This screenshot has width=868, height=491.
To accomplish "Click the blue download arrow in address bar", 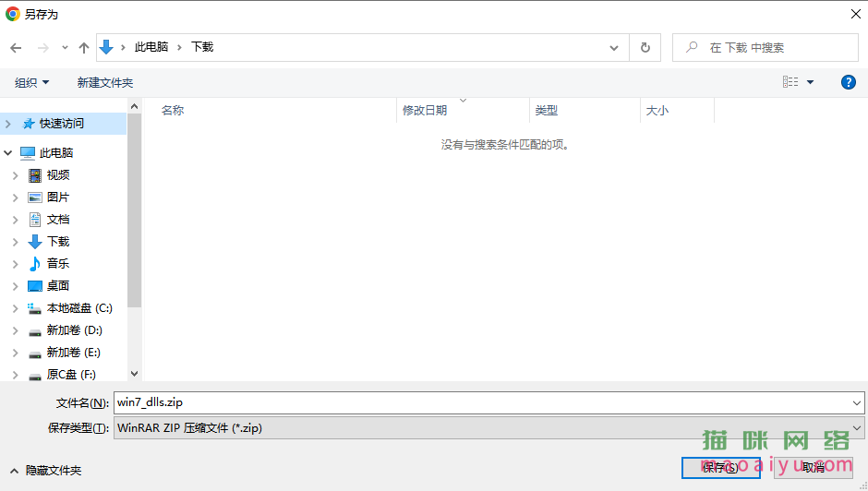I will tap(106, 48).
